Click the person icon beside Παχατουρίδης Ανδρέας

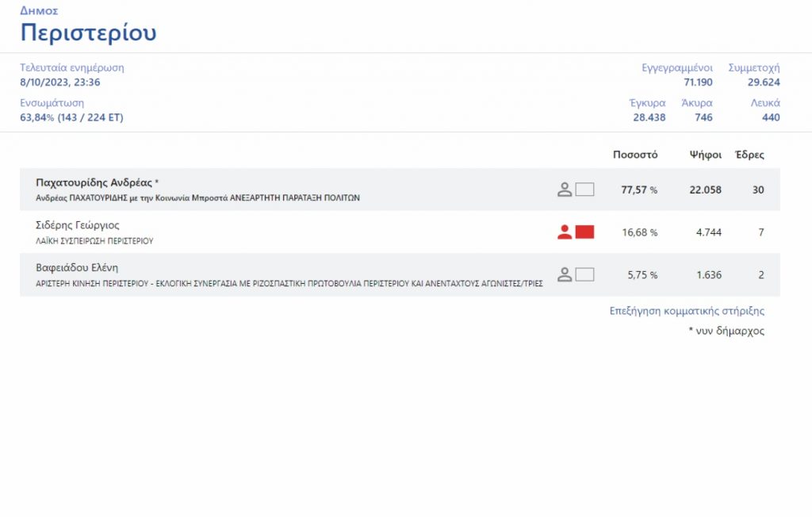[x=564, y=190]
